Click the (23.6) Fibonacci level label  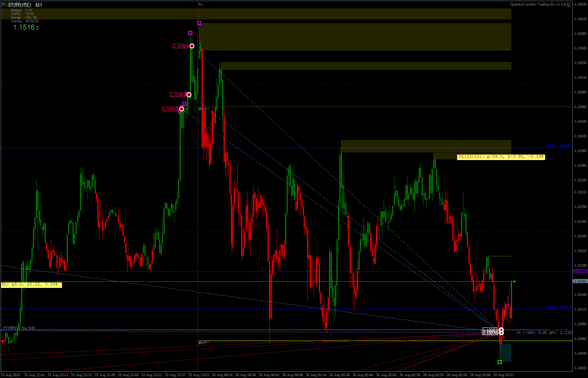(x=559, y=146)
